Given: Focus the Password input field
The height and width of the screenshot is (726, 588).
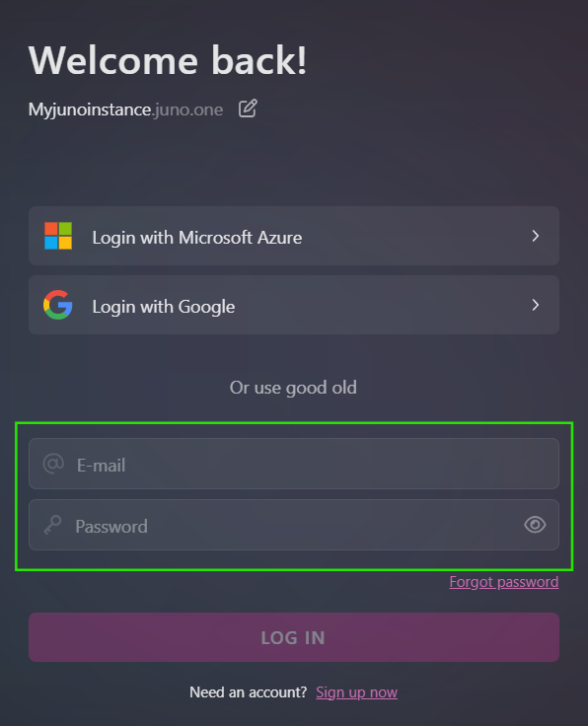Looking at the screenshot, I should [x=294, y=525].
